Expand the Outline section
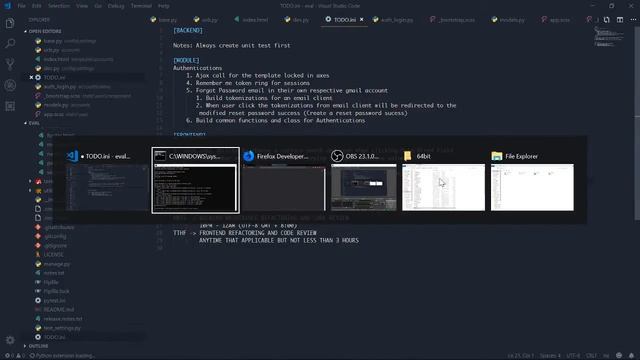Screen dimensions: 640x360 (36, 346)
